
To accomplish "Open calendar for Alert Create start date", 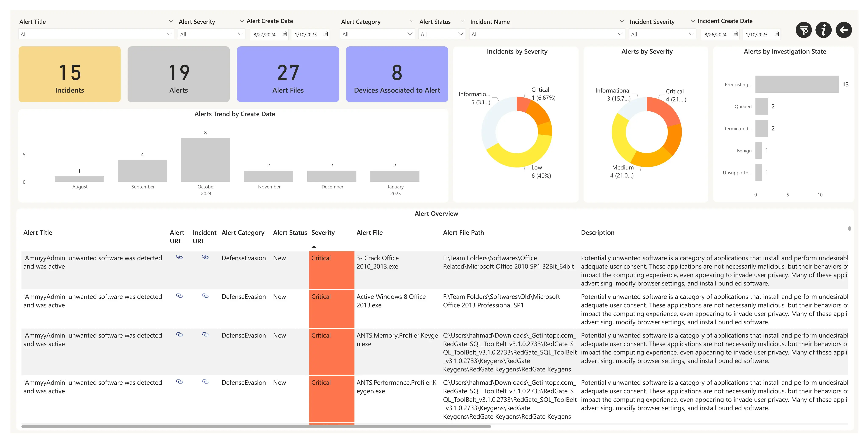I will point(284,34).
